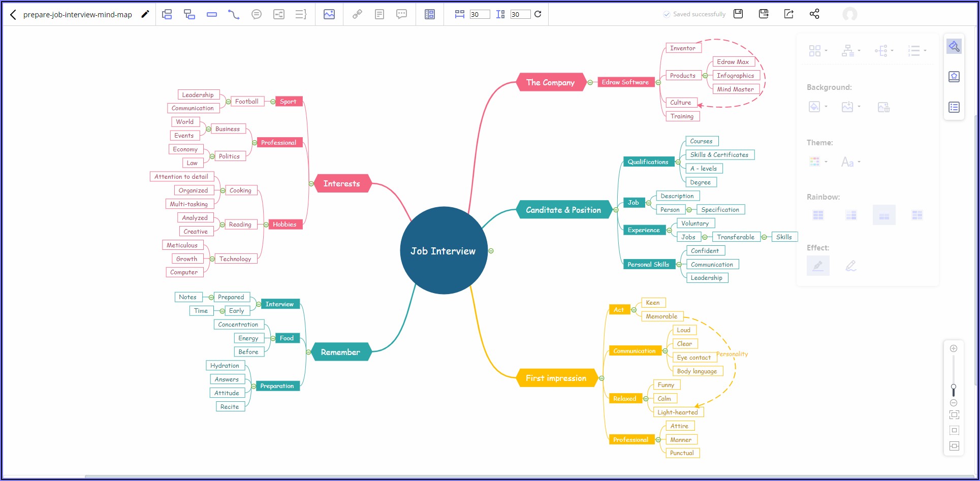Click the zoom slider handle

click(954, 388)
